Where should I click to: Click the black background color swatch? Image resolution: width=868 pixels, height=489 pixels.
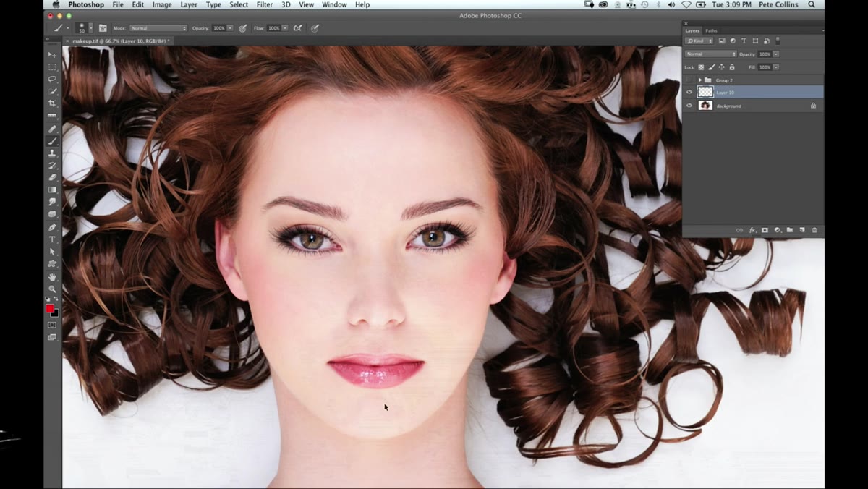coord(56,314)
